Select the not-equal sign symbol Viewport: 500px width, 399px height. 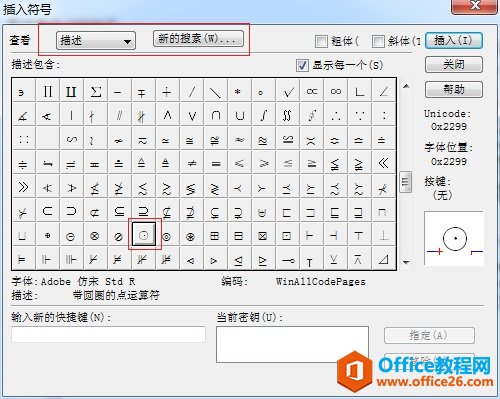click(192, 163)
